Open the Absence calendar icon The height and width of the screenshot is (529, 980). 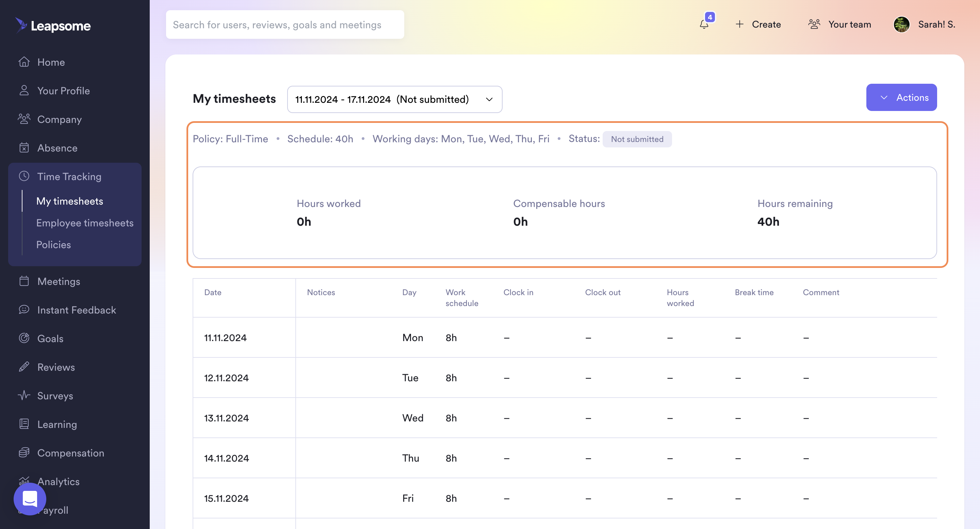(x=24, y=148)
